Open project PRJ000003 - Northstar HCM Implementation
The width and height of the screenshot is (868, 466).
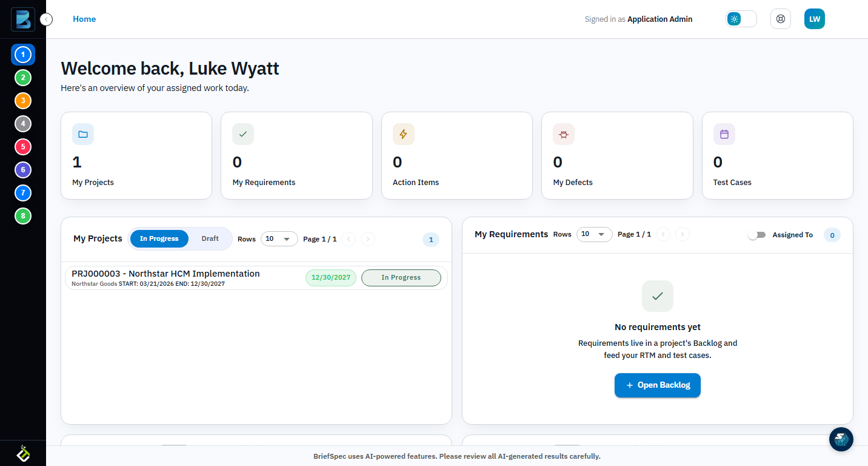pos(256,278)
